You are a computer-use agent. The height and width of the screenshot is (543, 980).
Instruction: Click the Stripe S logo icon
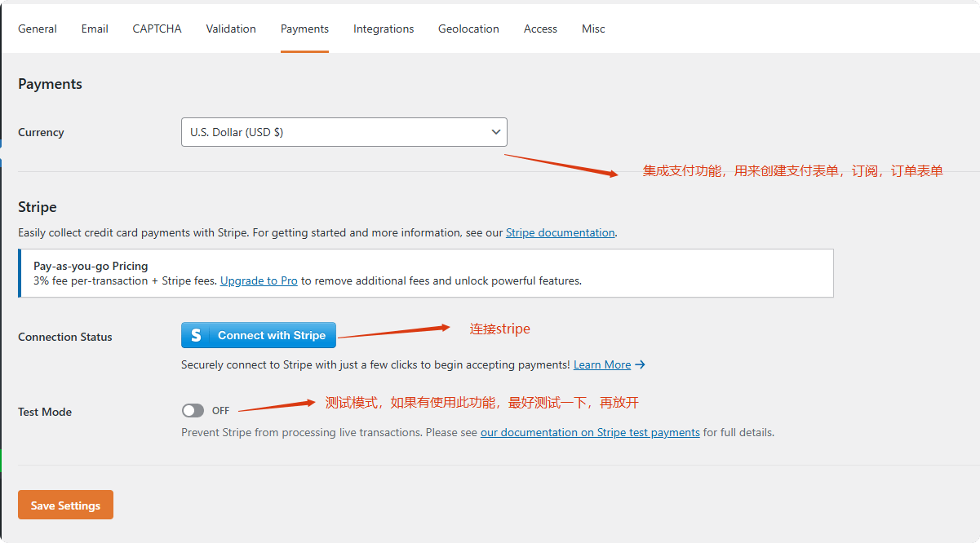pyautogui.click(x=196, y=335)
